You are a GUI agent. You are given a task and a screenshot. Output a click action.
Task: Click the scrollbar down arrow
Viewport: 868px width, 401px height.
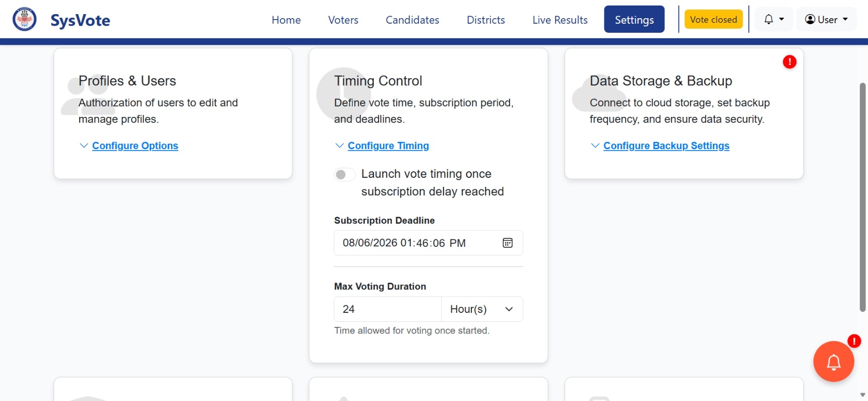click(862, 395)
